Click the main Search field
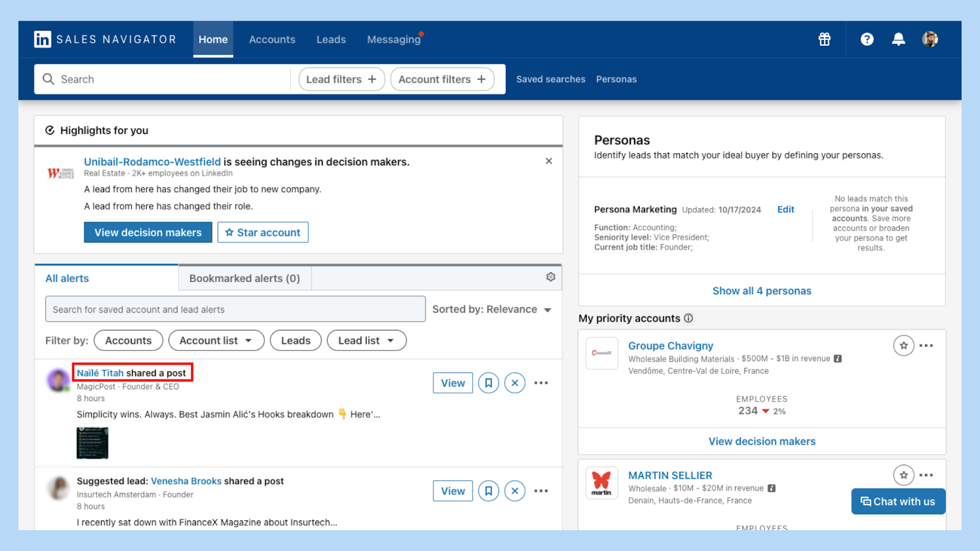The height and width of the screenshot is (551, 980). click(x=162, y=79)
